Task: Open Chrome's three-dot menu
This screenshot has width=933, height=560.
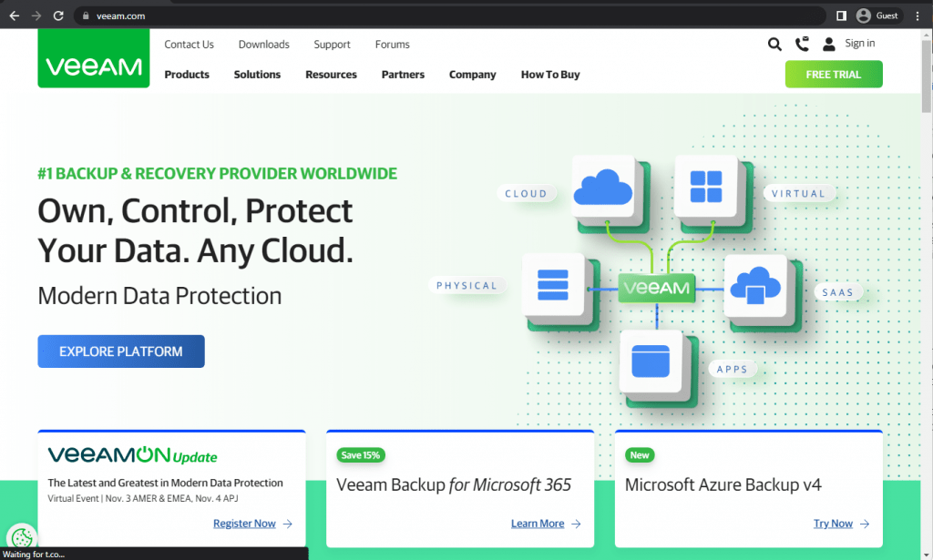Action: 918,15
